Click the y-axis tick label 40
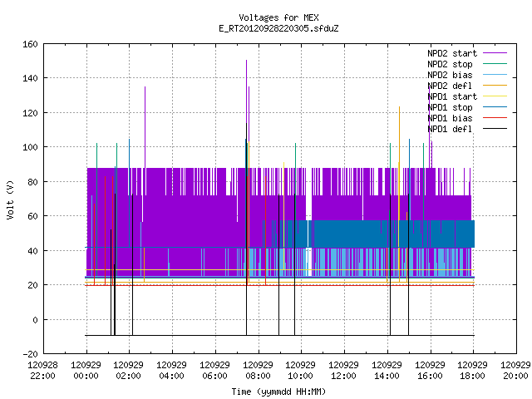This screenshot has width=532, height=399. coord(32,251)
